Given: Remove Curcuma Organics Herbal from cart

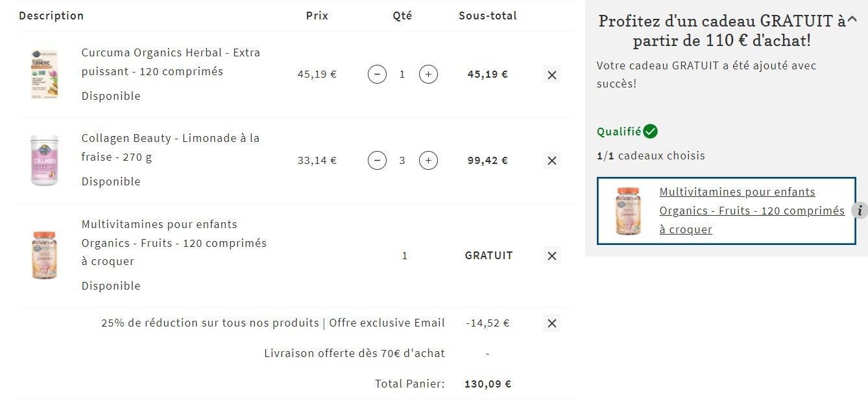Looking at the screenshot, I should tap(552, 75).
